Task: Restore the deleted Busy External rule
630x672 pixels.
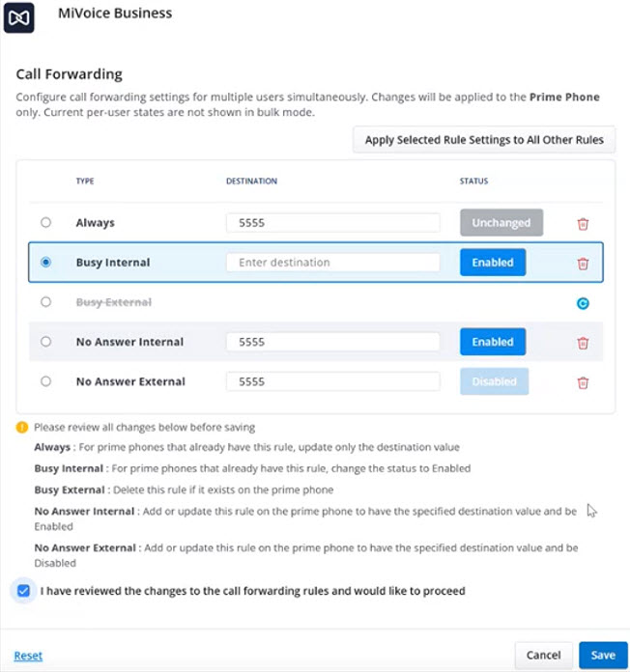Action: [583, 303]
